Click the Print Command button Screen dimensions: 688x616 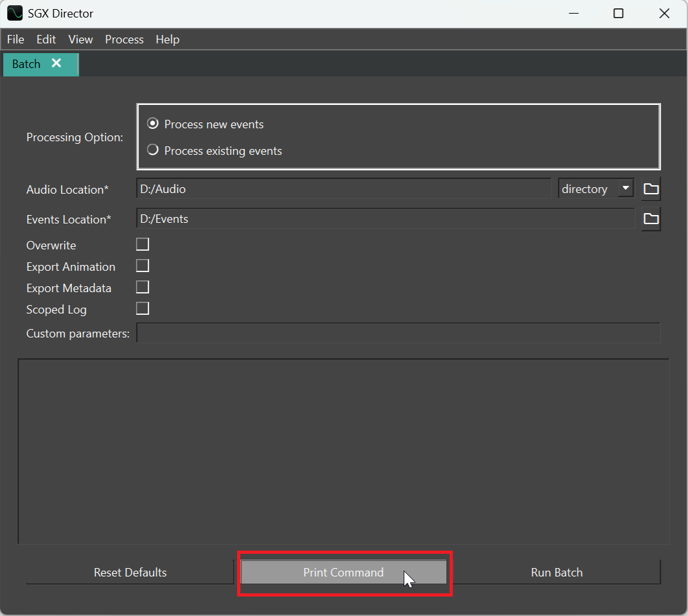[343, 573]
